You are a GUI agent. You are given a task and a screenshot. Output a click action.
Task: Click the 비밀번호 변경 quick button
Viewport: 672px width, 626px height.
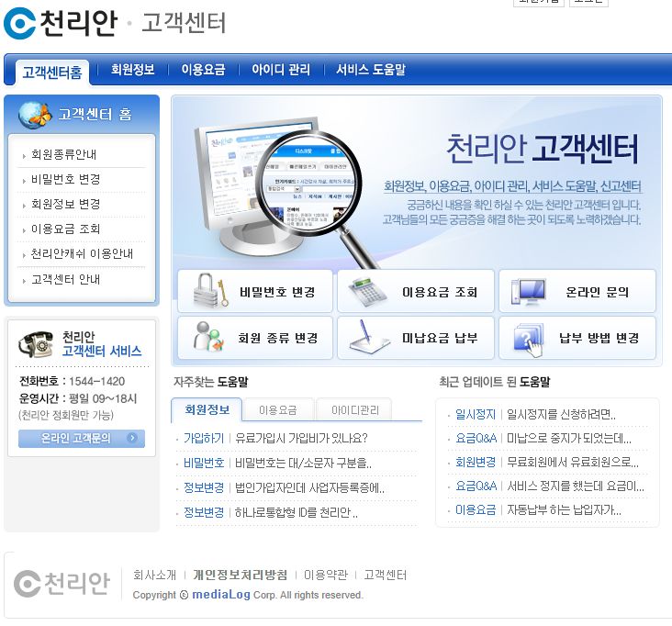point(255,291)
